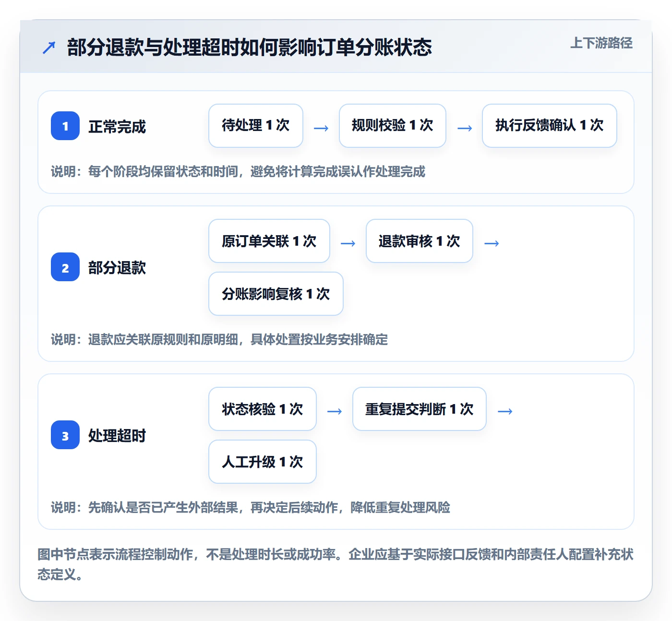
Task: Click the note starting 说明：每个阶段均保留状态
Action: click(238, 171)
